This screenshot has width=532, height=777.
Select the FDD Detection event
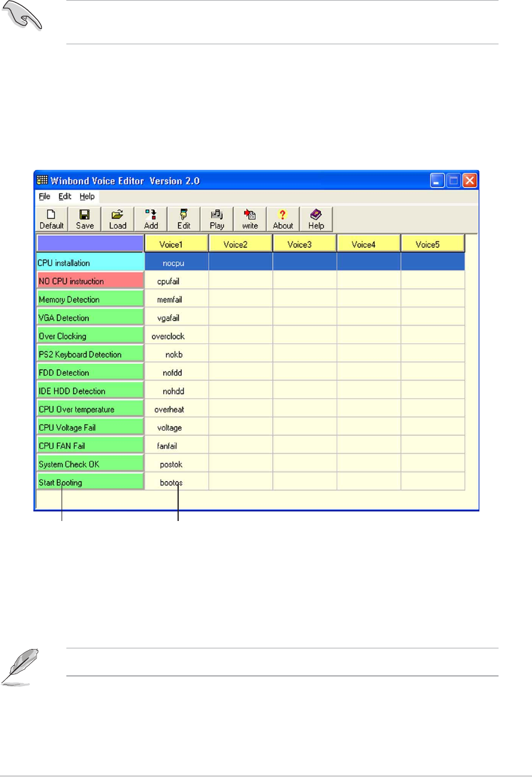90,373
